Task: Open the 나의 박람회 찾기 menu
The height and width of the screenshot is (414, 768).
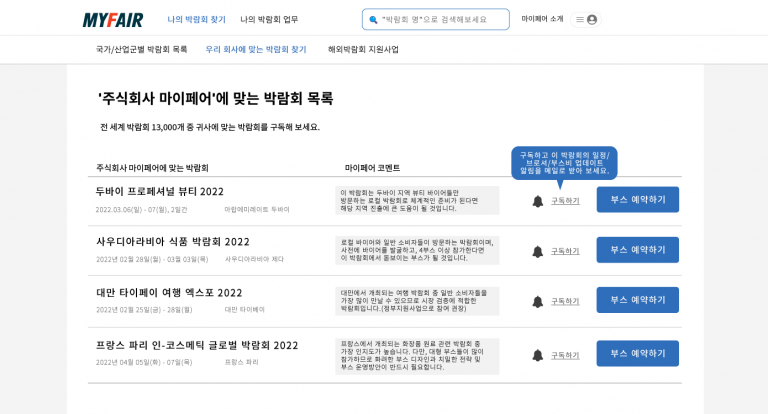Action: pos(196,19)
